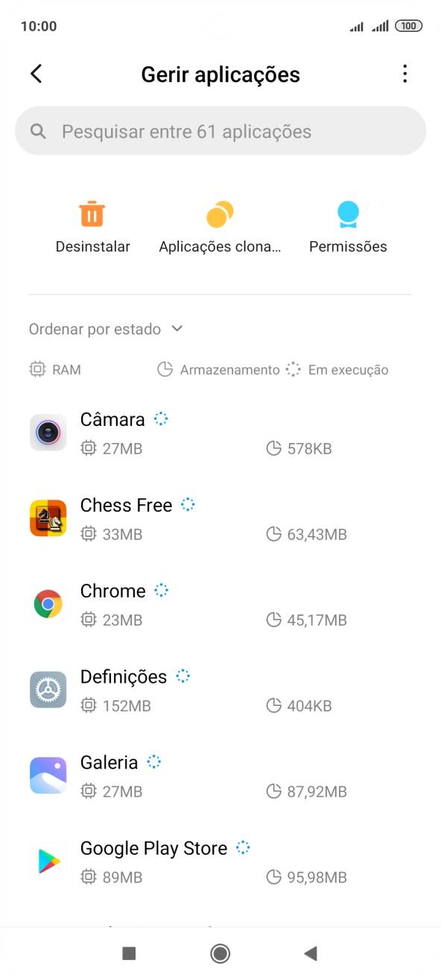The height and width of the screenshot is (980, 441).
Task: Tap the Galeria app thumbnail icon
Action: click(x=48, y=774)
